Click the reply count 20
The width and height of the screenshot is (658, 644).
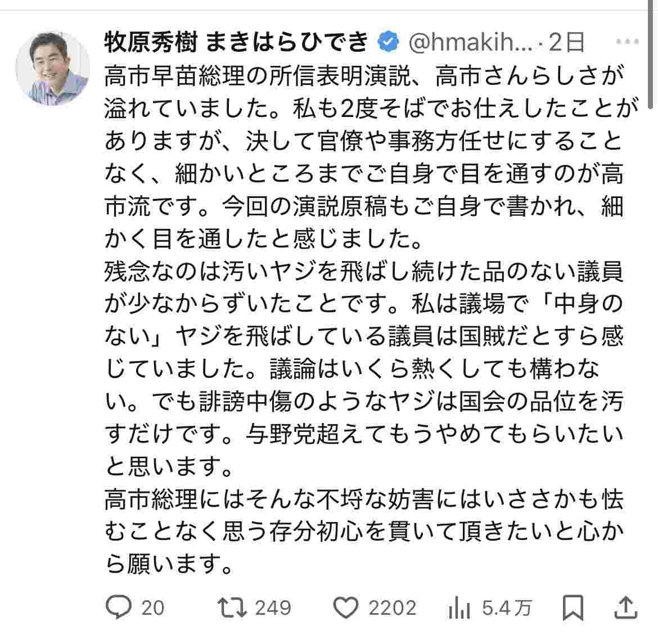click(x=152, y=607)
